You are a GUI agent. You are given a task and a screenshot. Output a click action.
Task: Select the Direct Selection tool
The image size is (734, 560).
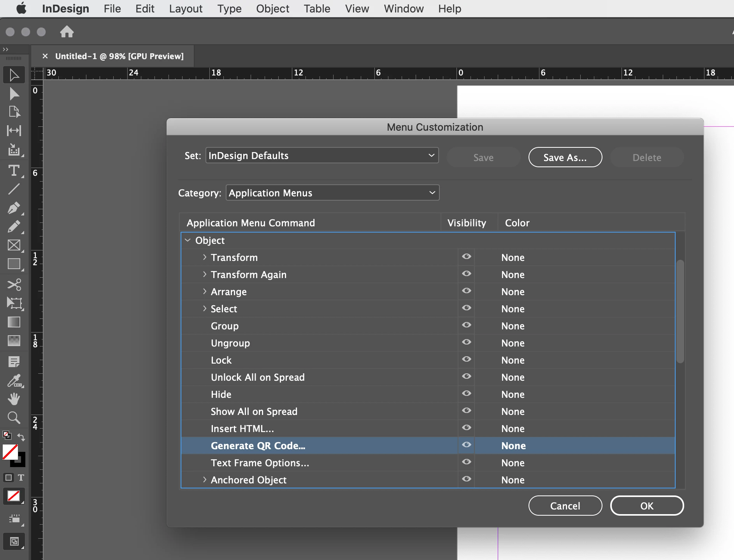tap(14, 94)
